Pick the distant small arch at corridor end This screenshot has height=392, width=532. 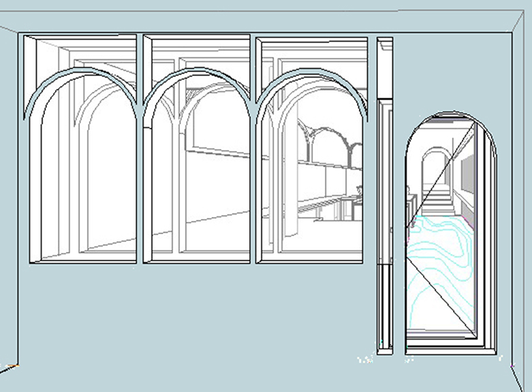tap(433, 167)
